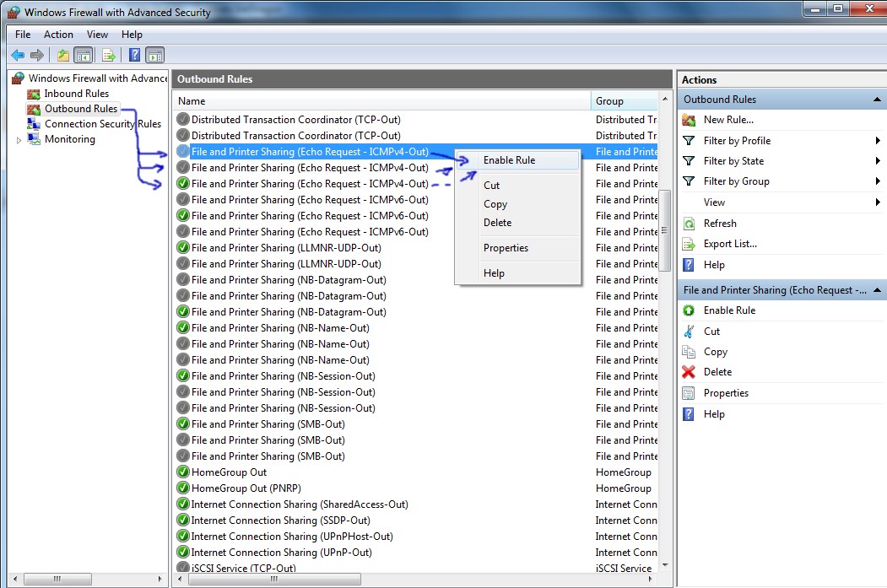Open the blue Help toolbar icon
Viewport: 887px width, 588px height.
[x=135, y=55]
